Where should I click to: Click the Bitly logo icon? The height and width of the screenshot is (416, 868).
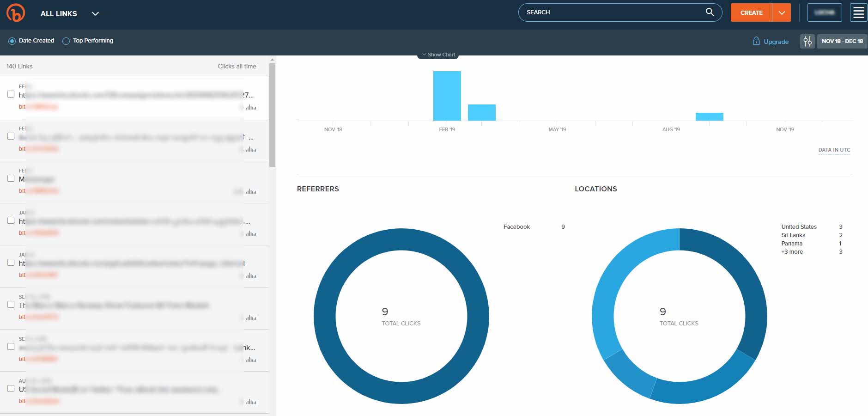(16, 13)
